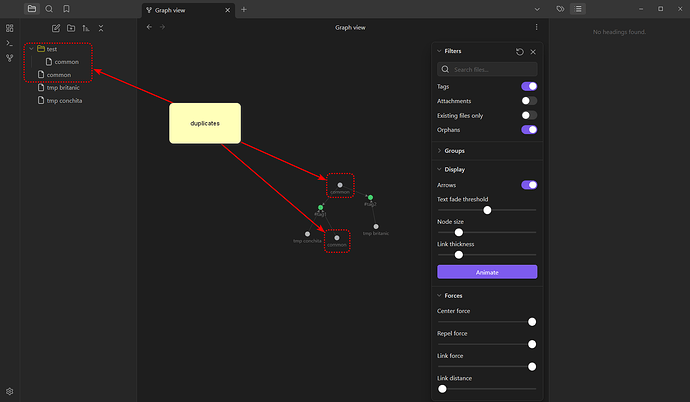Open the tab list dropdown chevron
Image resolution: width=690 pixels, height=402 pixels.
[537, 9]
